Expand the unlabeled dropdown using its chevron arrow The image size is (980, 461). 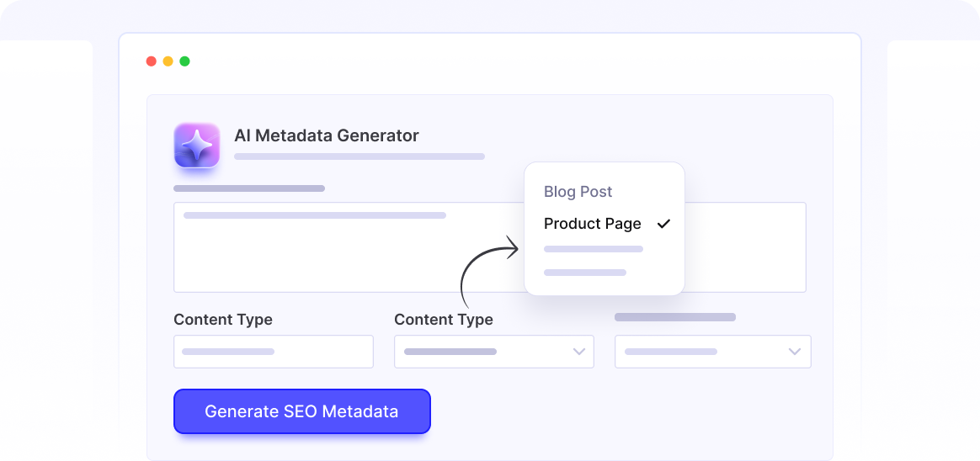click(x=795, y=352)
